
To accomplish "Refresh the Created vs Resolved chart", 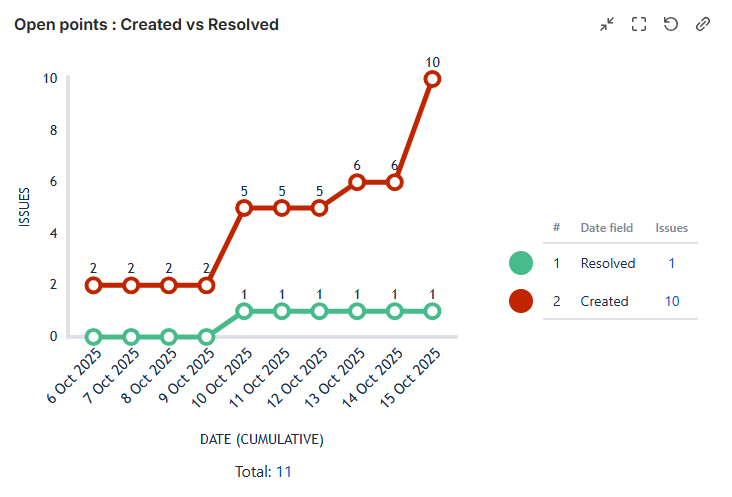I will pyautogui.click(x=671, y=24).
